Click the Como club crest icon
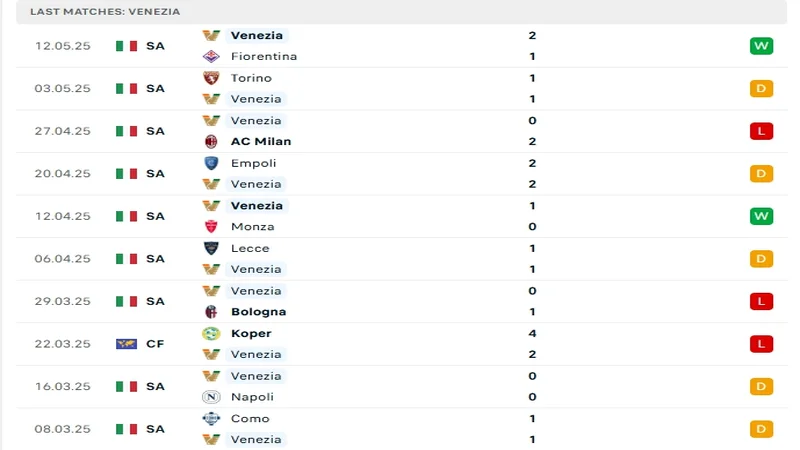 [211, 418]
